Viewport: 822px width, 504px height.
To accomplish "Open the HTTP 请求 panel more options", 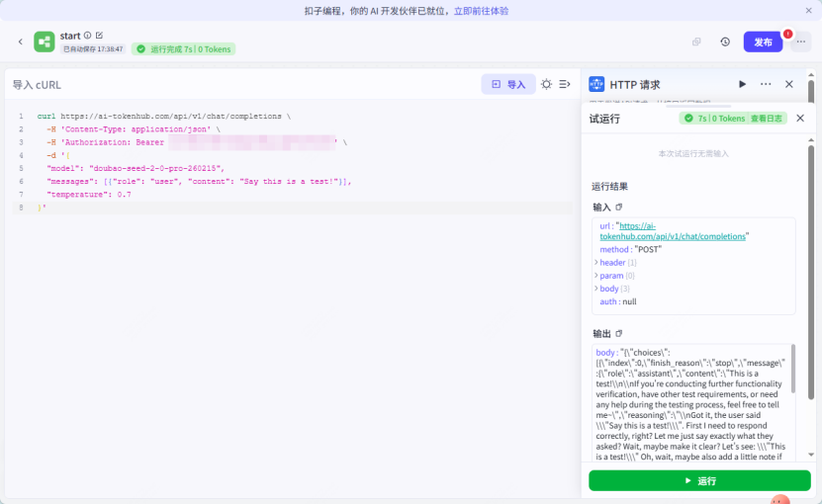I will [x=766, y=84].
